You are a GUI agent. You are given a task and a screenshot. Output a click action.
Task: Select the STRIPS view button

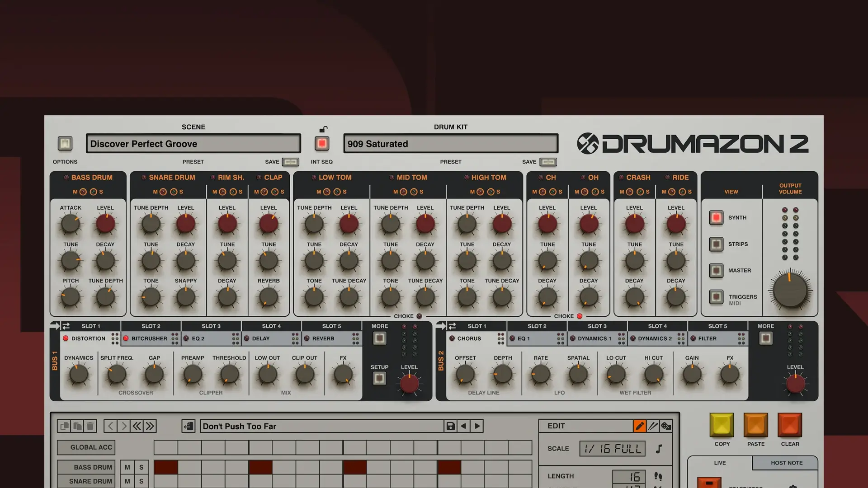pos(716,244)
